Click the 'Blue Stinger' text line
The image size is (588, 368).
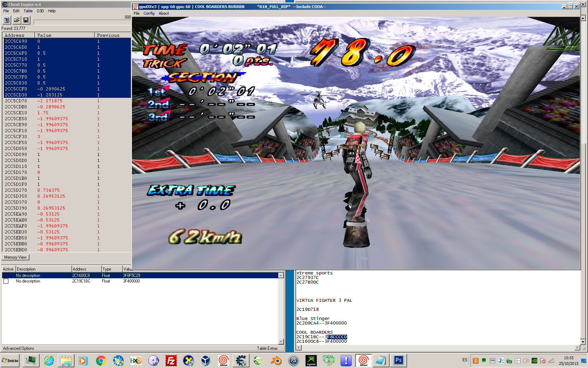click(313, 319)
